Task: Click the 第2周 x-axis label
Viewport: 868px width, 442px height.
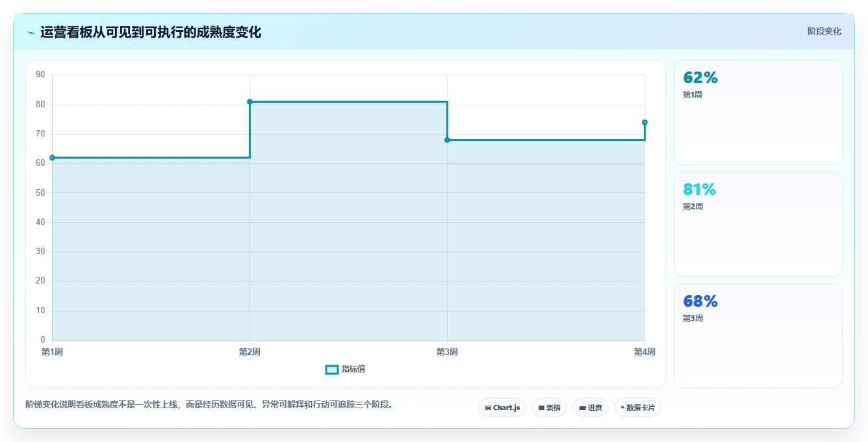Action: (x=249, y=352)
